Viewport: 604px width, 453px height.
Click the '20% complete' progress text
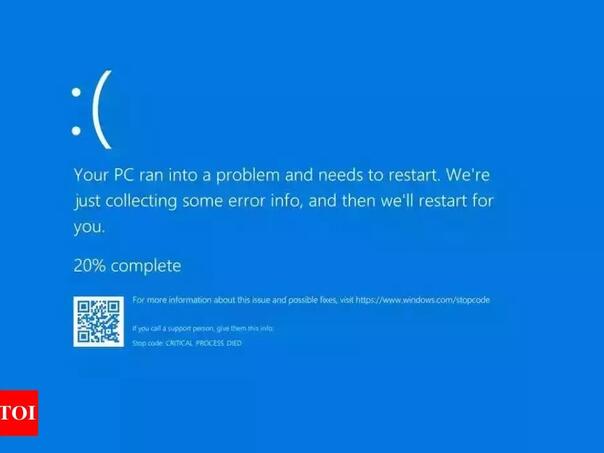click(x=127, y=266)
